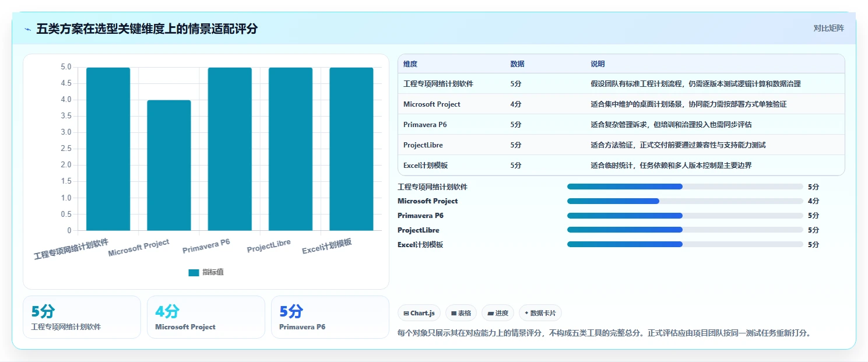Click the 工程专项网络计划软件 progress bar
Screen dimensions: 868x362
click(x=685, y=187)
